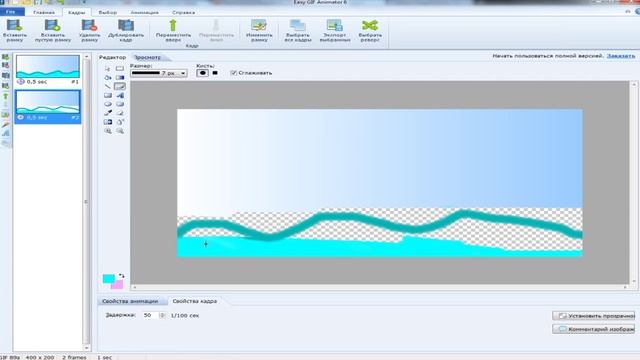Switch to the Редактор tab

(x=112, y=57)
